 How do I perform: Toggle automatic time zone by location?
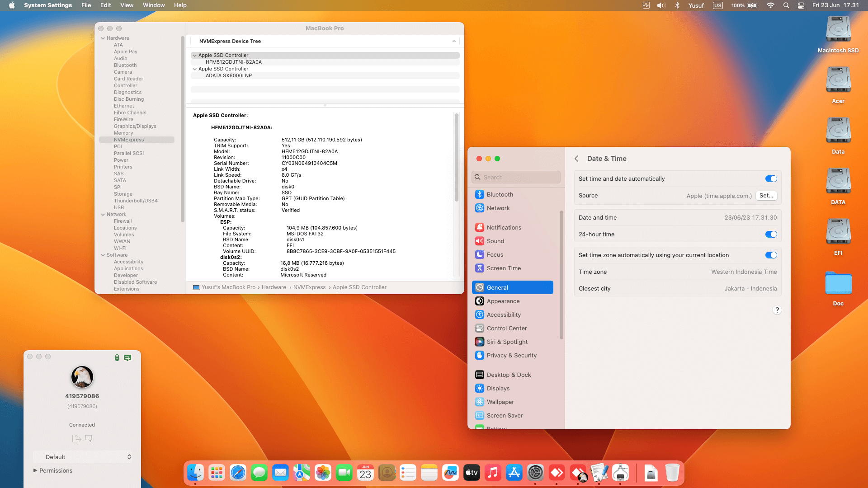tap(771, 255)
